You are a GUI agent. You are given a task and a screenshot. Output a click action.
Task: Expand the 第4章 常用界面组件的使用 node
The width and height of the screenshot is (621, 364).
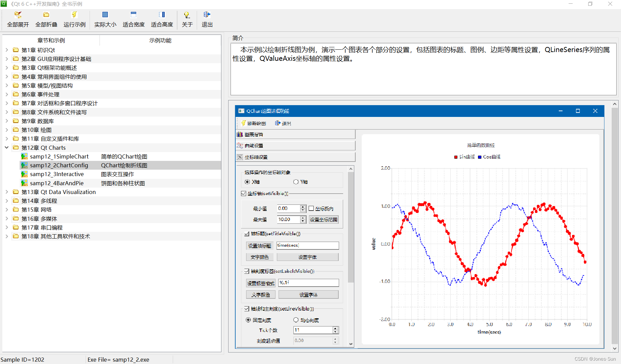click(7, 76)
